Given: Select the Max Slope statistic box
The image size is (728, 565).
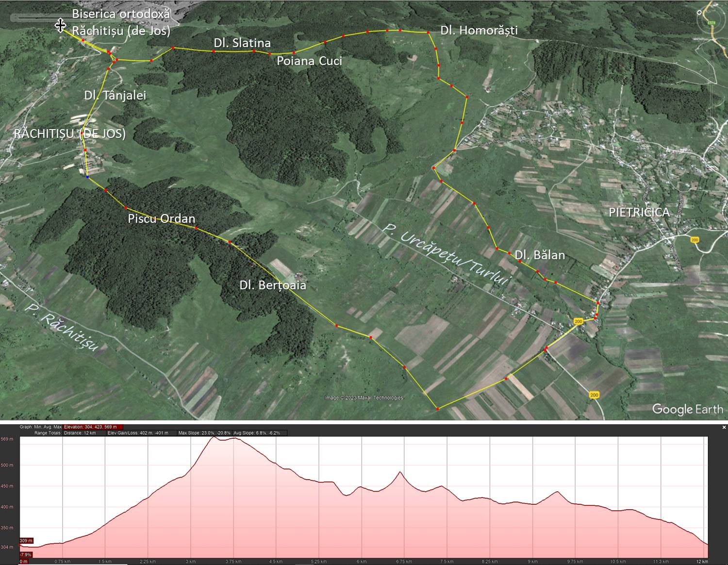Looking at the screenshot, I should (x=204, y=432).
